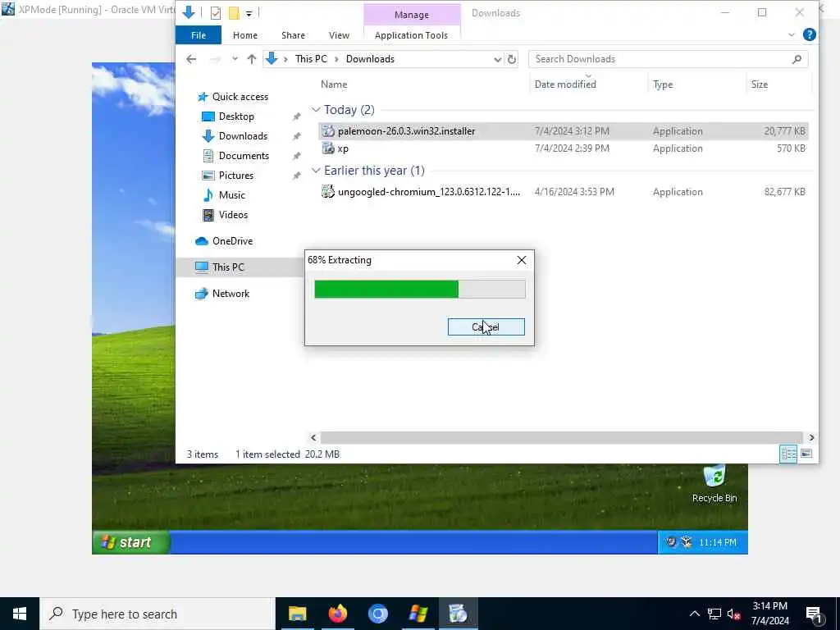Screen dimensions: 840x630
Task: Open OneDrive in the navigation pane
Action: 232,241
